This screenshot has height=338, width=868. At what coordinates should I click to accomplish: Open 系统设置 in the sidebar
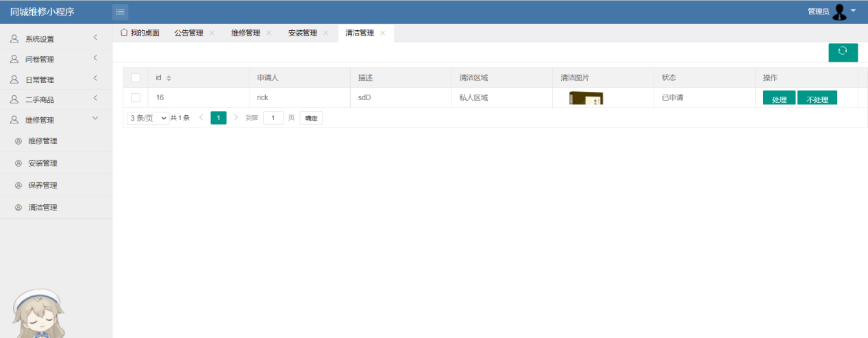pos(56,39)
